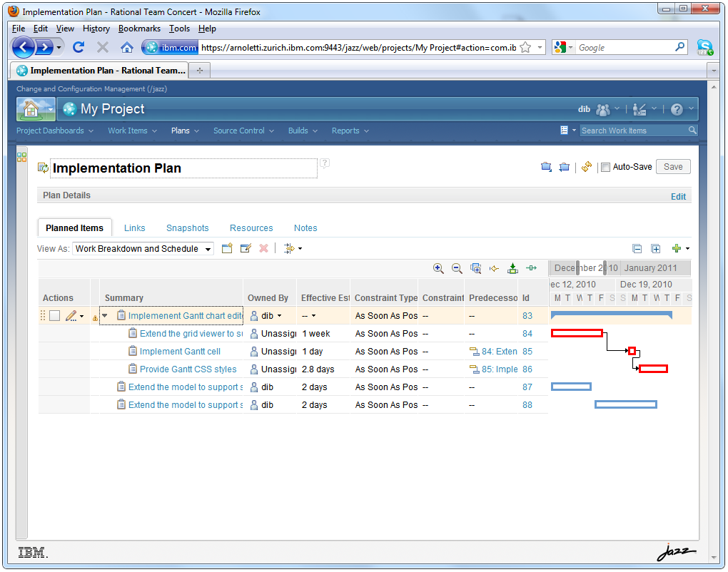Screen dimensions: 728x572
Task: Click the link tasks Gantt icon
Action: (531, 268)
